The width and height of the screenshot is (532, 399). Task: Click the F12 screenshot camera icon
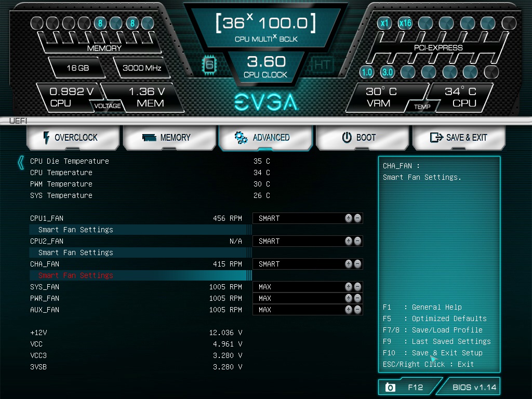coord(390,387)
